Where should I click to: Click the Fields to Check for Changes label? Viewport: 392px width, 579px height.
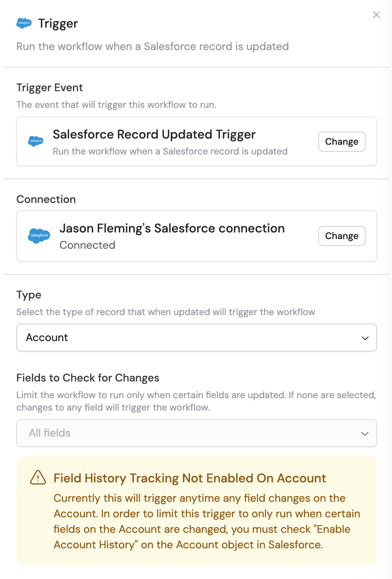pos(87,378)
